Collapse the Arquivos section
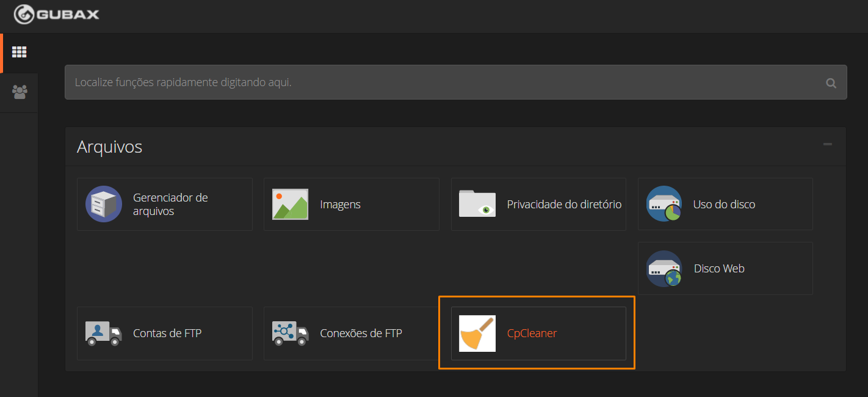Screen dimensions: 868x397 click(x=827, y=145)
